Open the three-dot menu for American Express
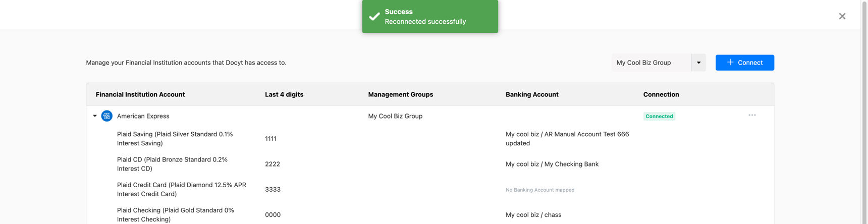Viewport: 868px width, 224px height. (752, 116)
